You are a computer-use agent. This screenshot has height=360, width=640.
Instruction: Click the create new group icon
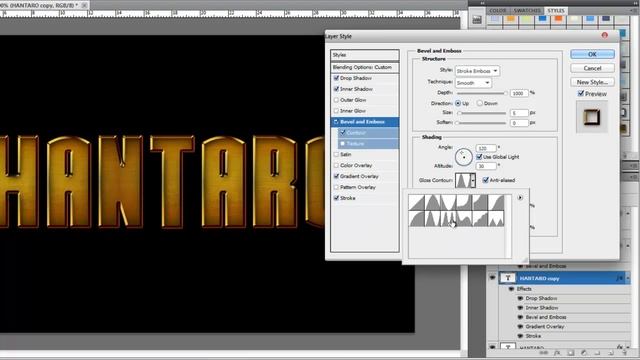[x=598, y=353]
